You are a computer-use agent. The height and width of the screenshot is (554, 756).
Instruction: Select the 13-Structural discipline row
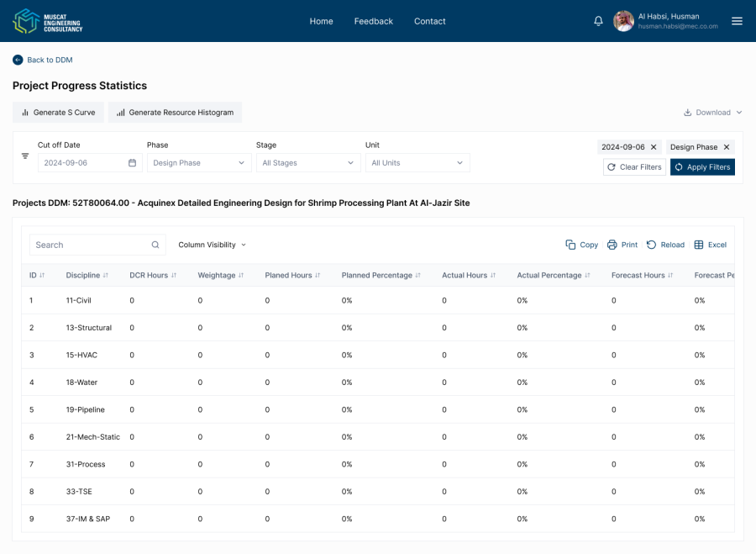point(378,328)
